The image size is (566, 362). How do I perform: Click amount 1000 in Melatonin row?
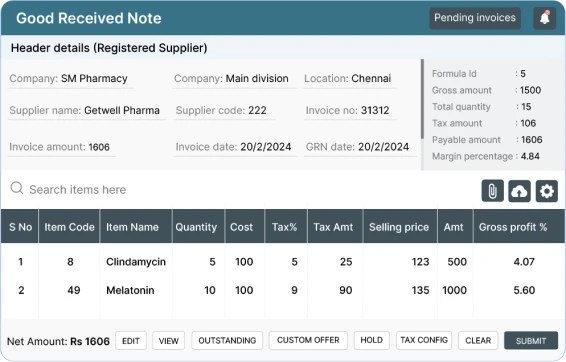pyautogui.click(x=454, y=290)
